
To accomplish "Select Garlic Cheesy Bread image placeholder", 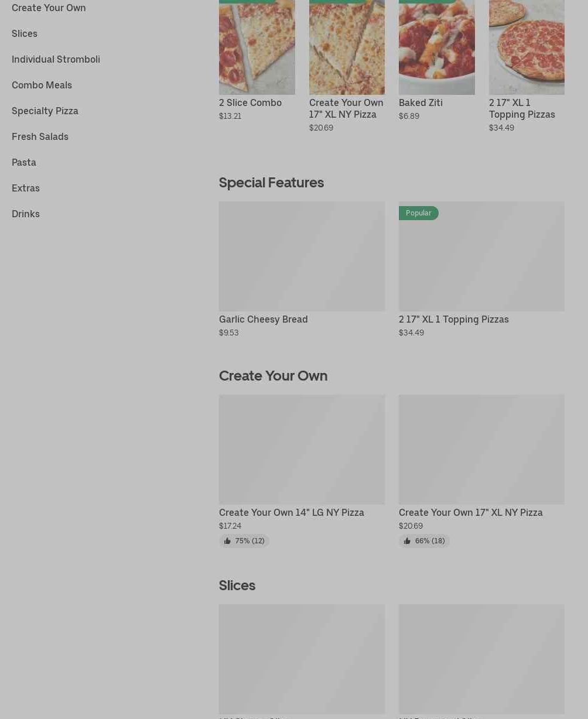I will pyautogui.click(x=302, y=256).
